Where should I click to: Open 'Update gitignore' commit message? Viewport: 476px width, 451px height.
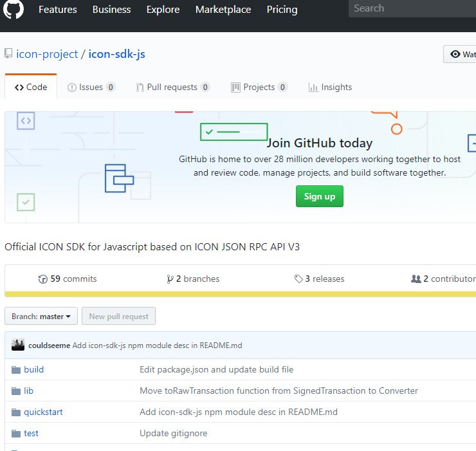click(173, 434)
